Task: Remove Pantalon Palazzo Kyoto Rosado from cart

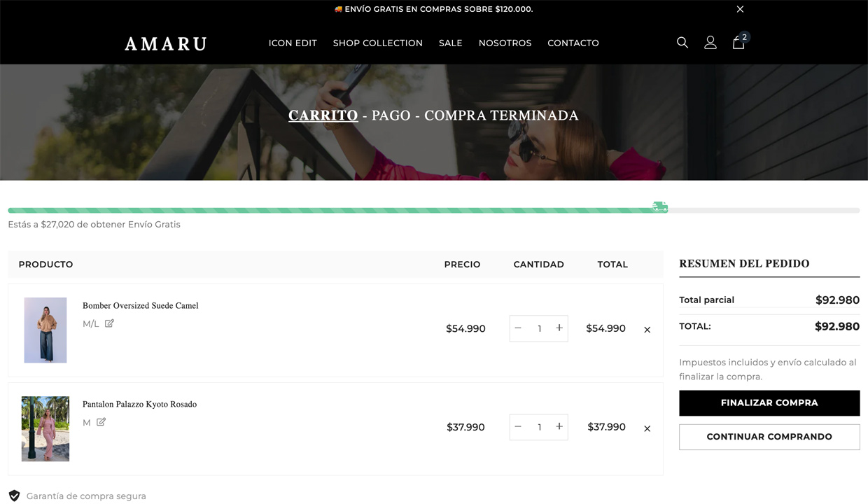Action: (647, 428)
